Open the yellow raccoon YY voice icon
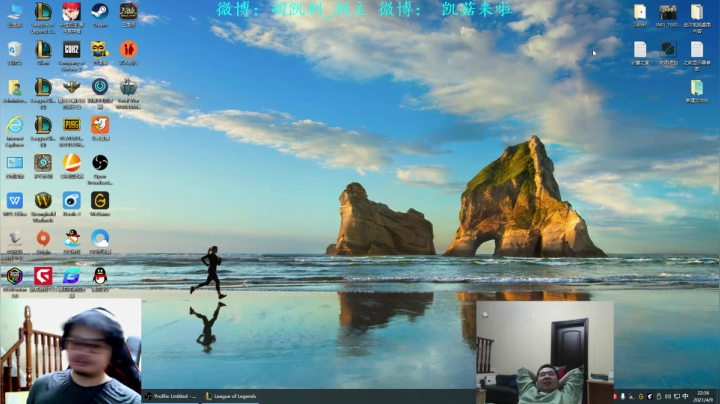The width and height of the screenshot is (720, 404). pyautogui.click(x=100, y=50)
